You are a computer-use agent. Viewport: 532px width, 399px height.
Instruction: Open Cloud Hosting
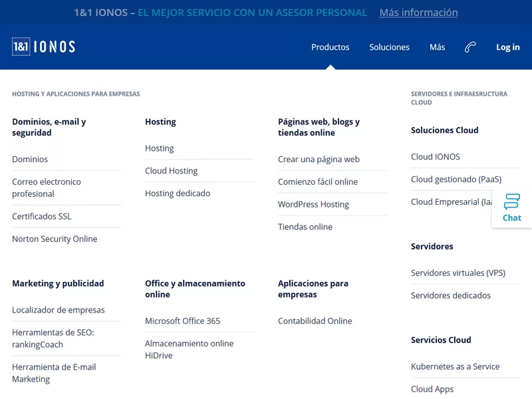point(171,171)
